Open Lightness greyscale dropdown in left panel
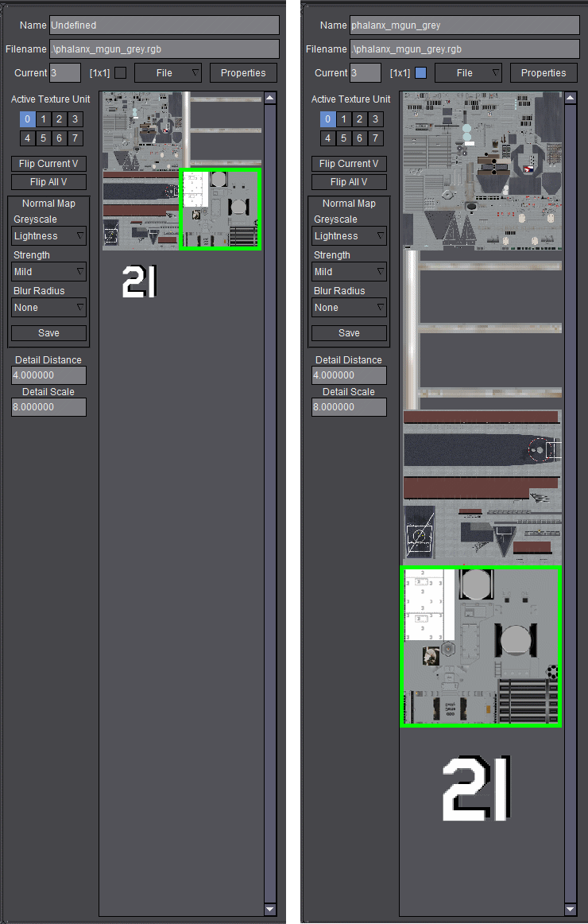588x924 pixels. click(48, 235)
